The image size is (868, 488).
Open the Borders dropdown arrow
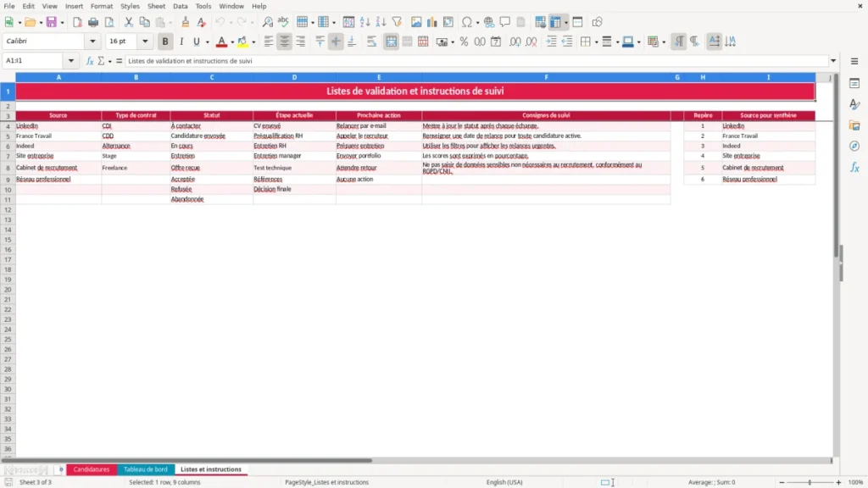(x=596, y=42)
